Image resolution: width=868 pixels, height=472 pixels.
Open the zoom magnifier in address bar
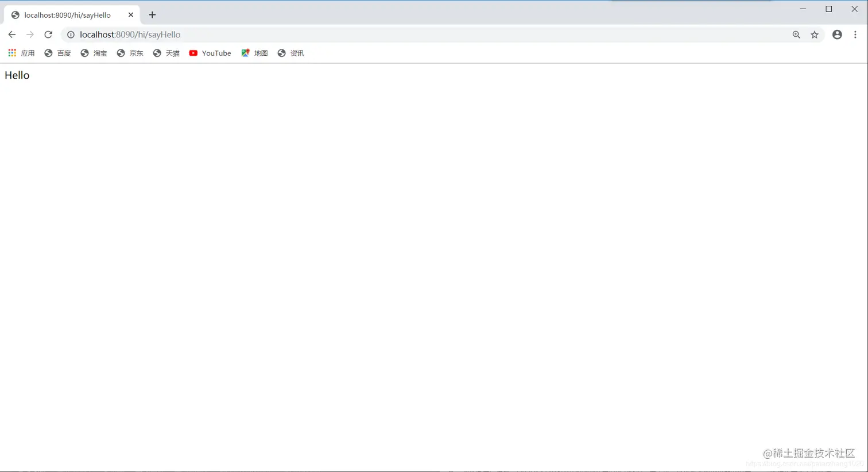click(796, 35)
